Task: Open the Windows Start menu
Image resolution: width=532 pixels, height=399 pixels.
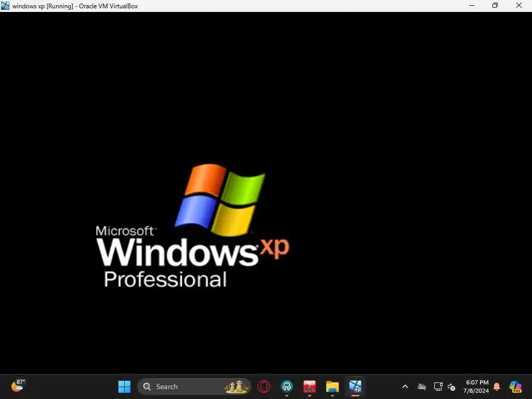Action: (x=124, y=387)
